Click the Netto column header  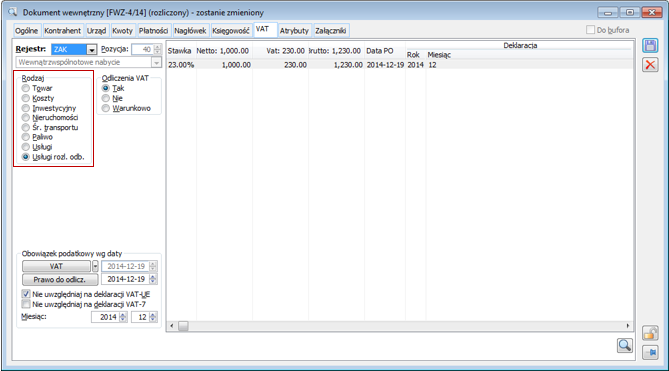tap(224, 51)
